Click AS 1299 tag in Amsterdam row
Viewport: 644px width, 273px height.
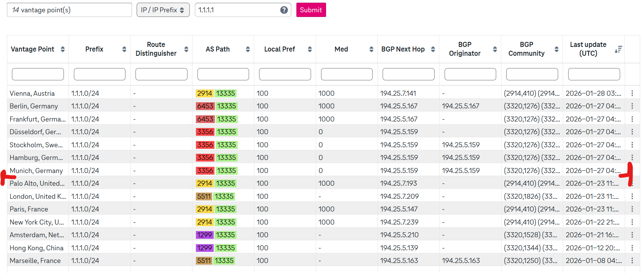[x=204, y=235]
